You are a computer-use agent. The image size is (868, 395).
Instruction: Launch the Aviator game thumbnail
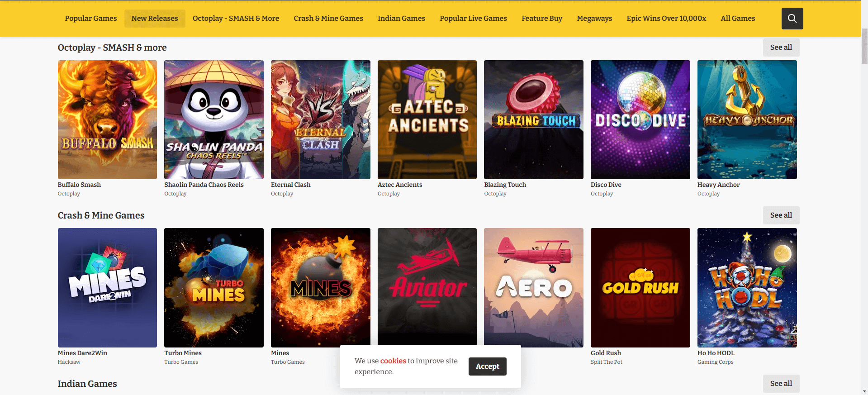tap(427, 287)
